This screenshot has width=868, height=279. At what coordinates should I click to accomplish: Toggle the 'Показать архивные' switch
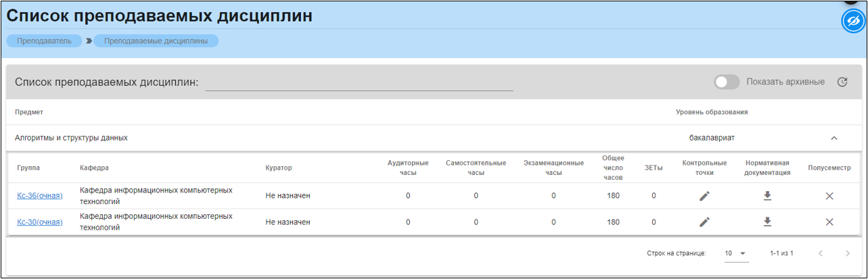[727, 82]
